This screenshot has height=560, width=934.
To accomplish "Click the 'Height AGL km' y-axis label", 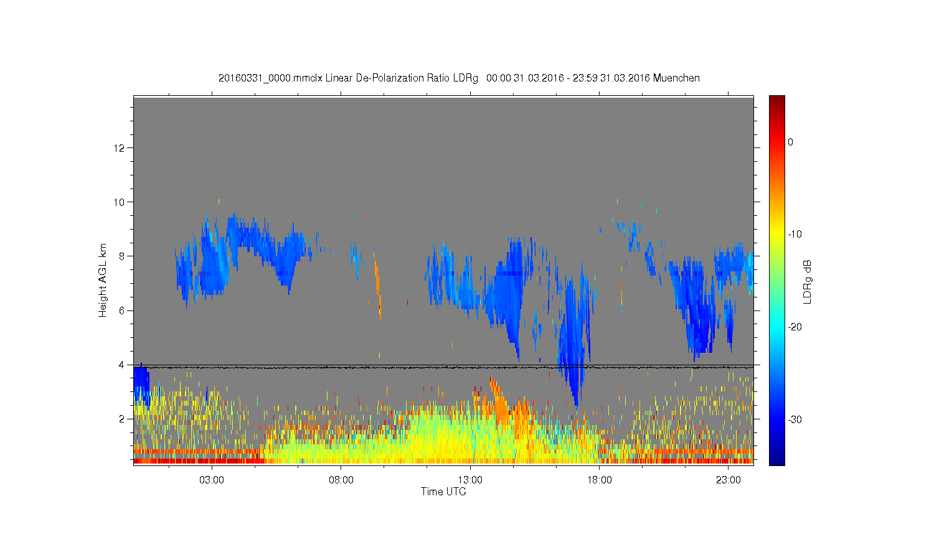I will pyautogui.click(x=103, y=280).
